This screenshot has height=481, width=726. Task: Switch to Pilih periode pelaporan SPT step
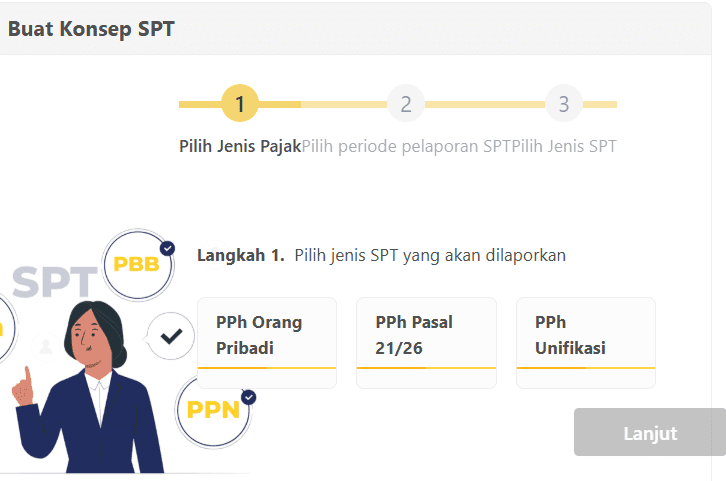[x=406, y=146]
